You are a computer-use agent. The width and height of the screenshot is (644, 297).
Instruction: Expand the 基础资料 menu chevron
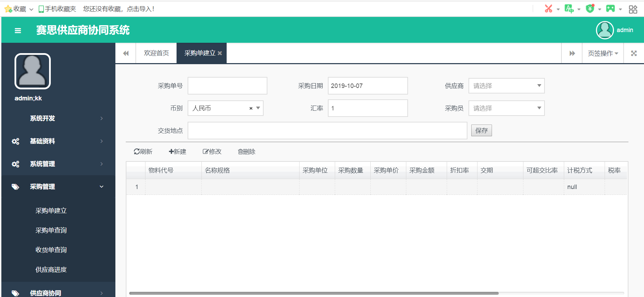click(102, 141)
